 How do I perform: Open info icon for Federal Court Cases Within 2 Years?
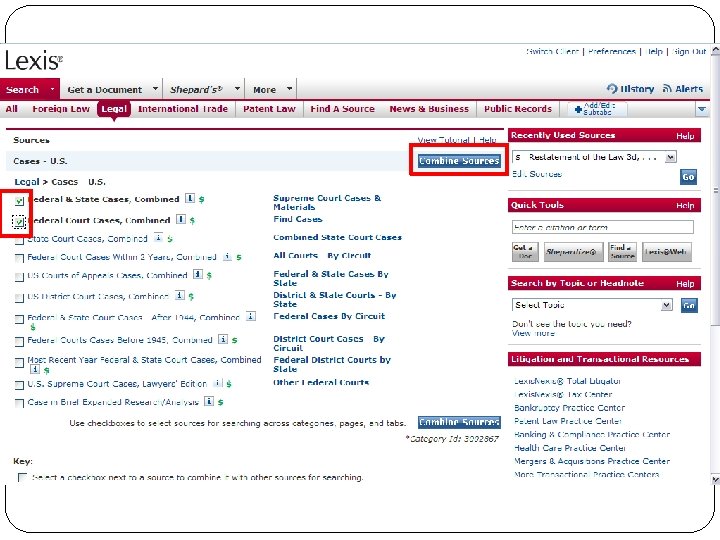pos(227,256)
